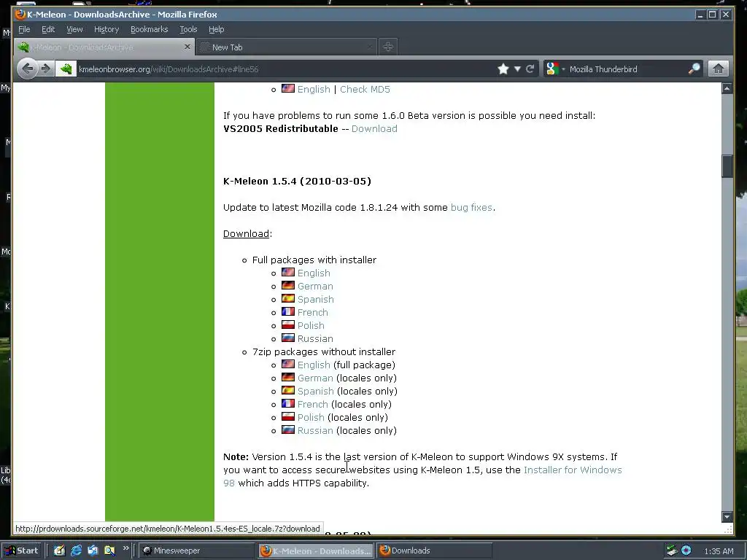Image resolution: width=747 pixels, height=560 pixels.
Task: Open the search engine selector dropdown
Action: coord(555,69)
